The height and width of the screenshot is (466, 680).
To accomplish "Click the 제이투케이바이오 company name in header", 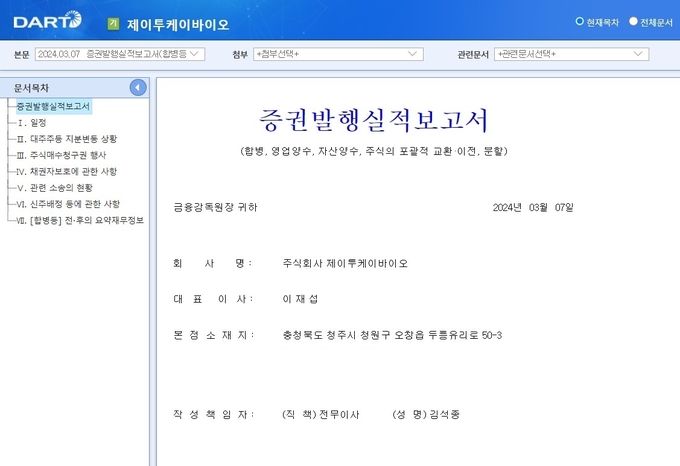I will point(178,25).
